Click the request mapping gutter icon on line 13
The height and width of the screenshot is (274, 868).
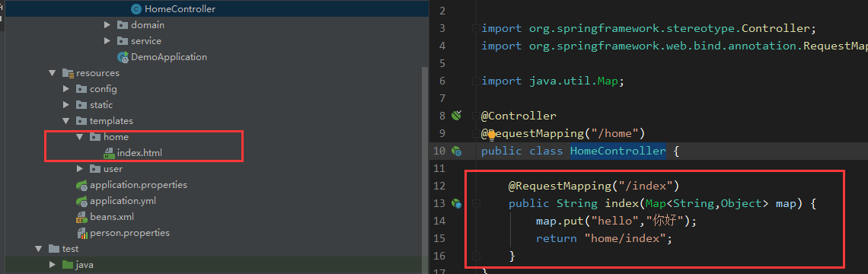(456, 204)
